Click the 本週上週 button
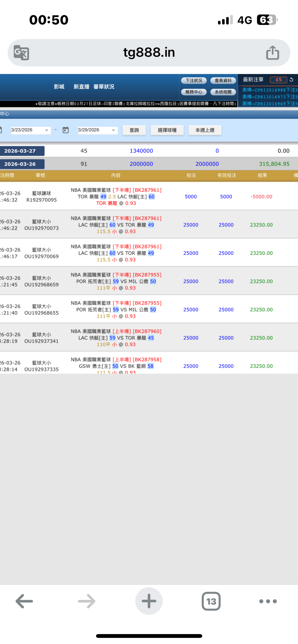Screen dimensions: 298x644 tap(205, 130)
